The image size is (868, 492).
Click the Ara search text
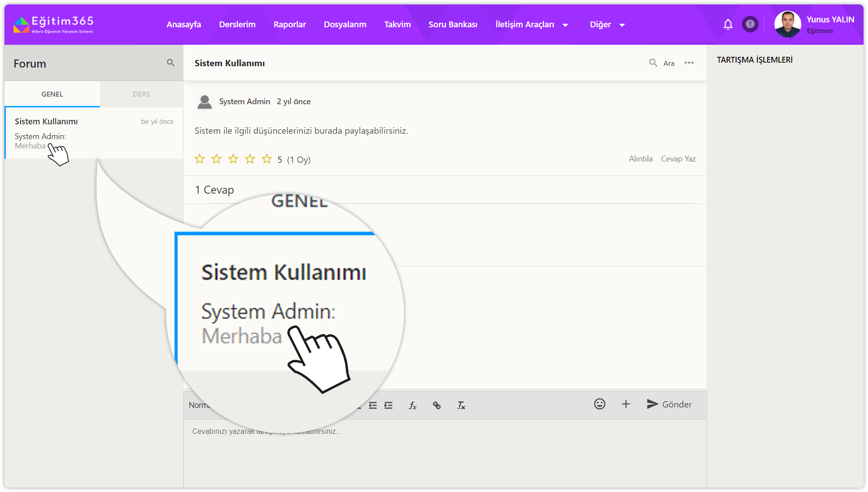[x=669, y=64]
